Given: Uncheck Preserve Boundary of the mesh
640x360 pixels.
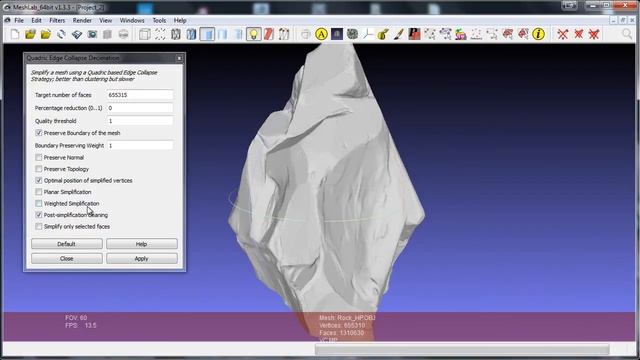Looking at the screenshot, I should tap(39, 133).
